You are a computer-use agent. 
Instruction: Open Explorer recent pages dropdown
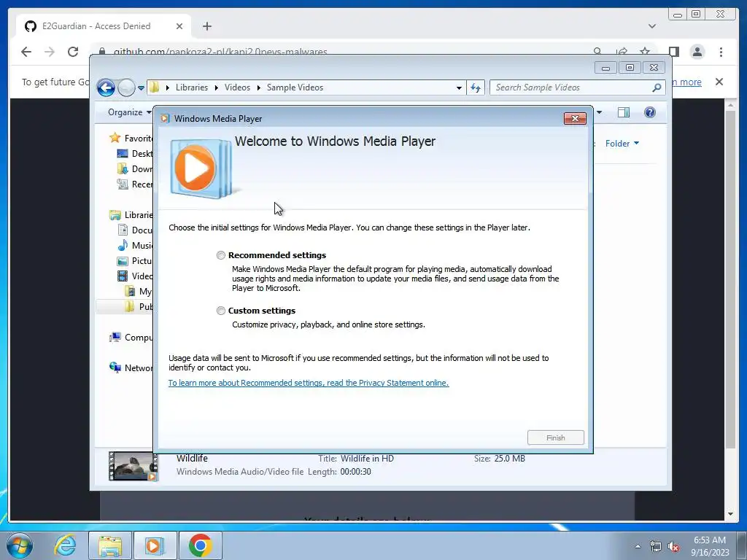pyautogui.click(x=141, y=88)
